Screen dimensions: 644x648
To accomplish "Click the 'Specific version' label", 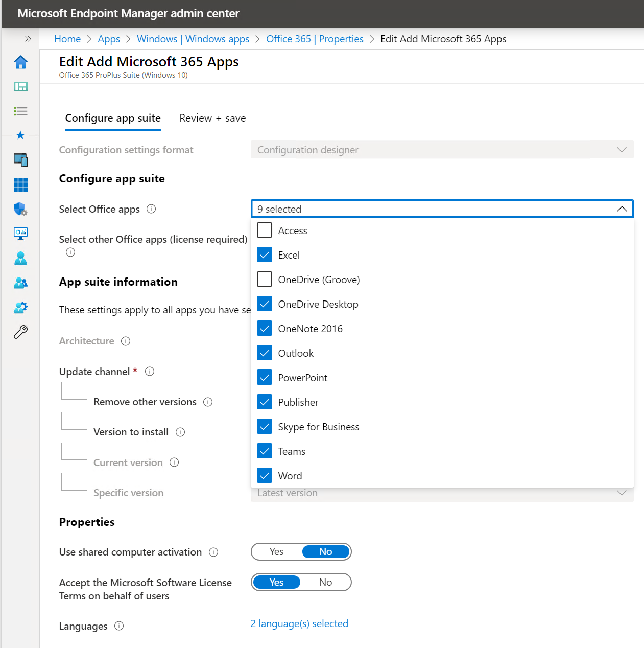I will 128,493.
